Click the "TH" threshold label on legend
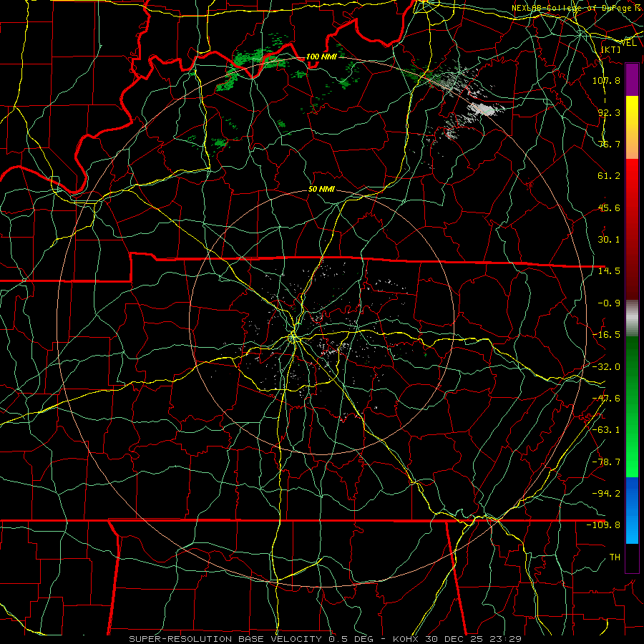This screenshot has height=644, width=644. [x=615, y=557]
